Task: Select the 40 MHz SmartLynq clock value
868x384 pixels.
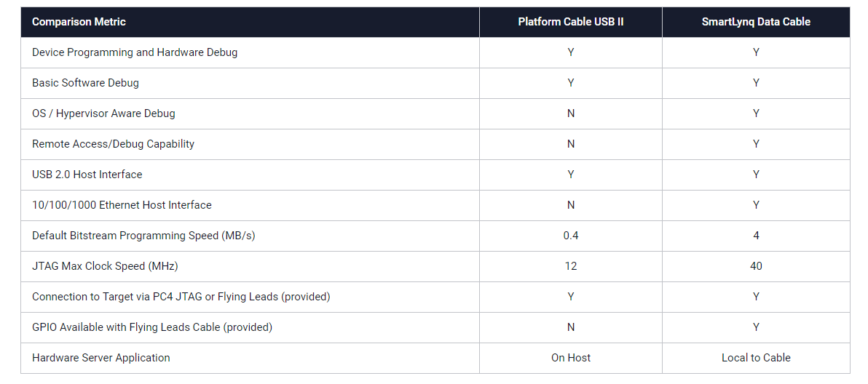Action: (756, 266)
